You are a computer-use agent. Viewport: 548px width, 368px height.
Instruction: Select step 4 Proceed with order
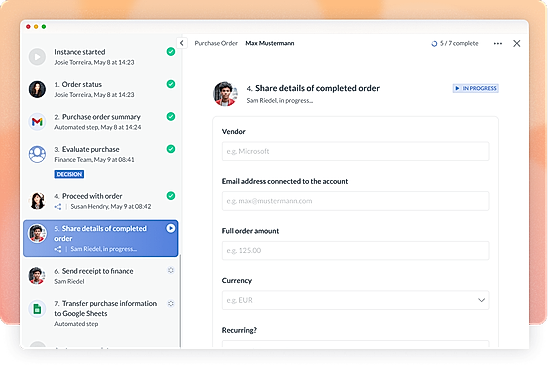click(x=101, y=201)
